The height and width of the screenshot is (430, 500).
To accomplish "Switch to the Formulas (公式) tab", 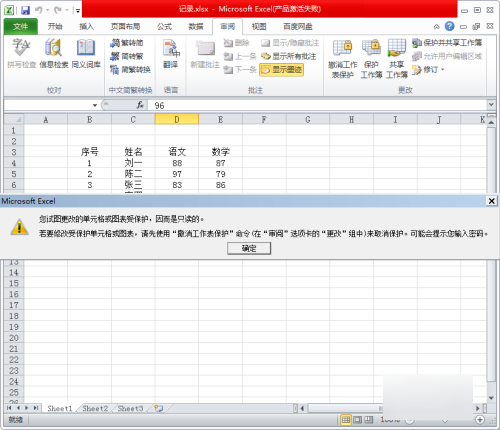I will coord(164,26).
